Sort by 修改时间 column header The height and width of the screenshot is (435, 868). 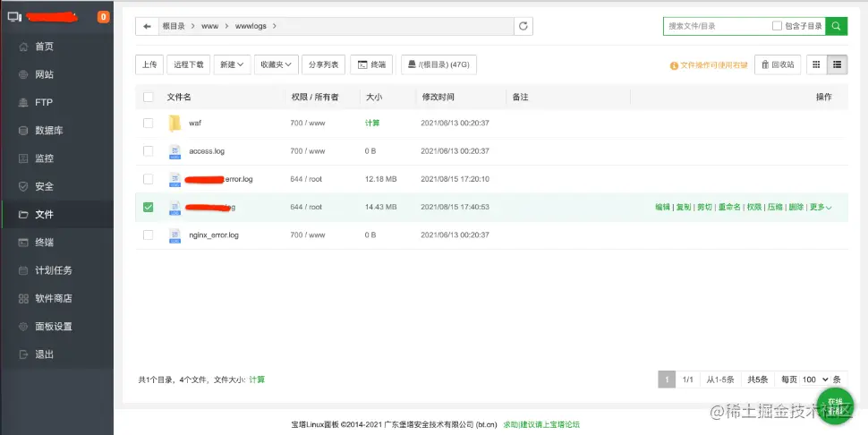[438, 97]
